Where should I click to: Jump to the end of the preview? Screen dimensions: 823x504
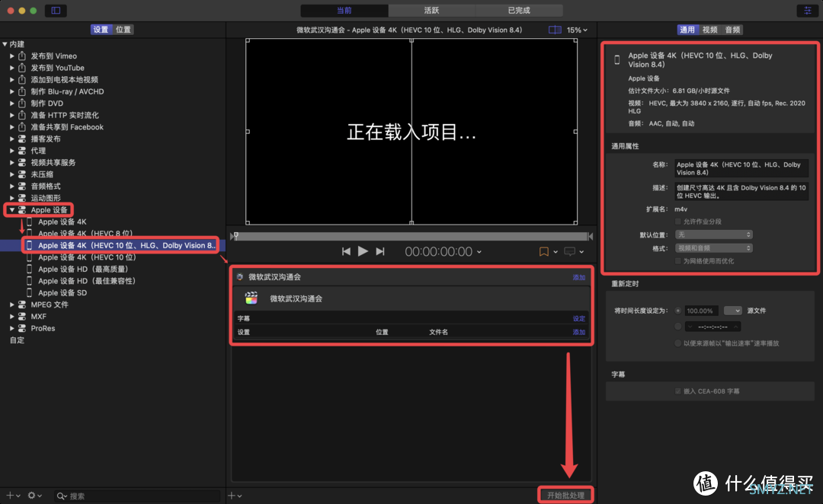380,252
